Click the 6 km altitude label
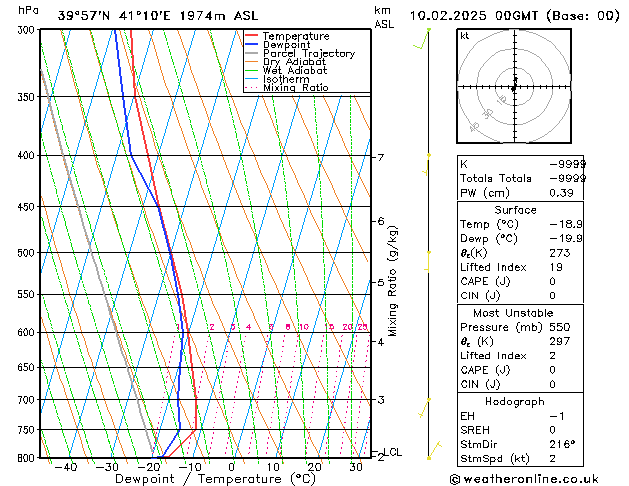Image resolution: width=629 pixels, height=486 pixels. pos(381,221)
